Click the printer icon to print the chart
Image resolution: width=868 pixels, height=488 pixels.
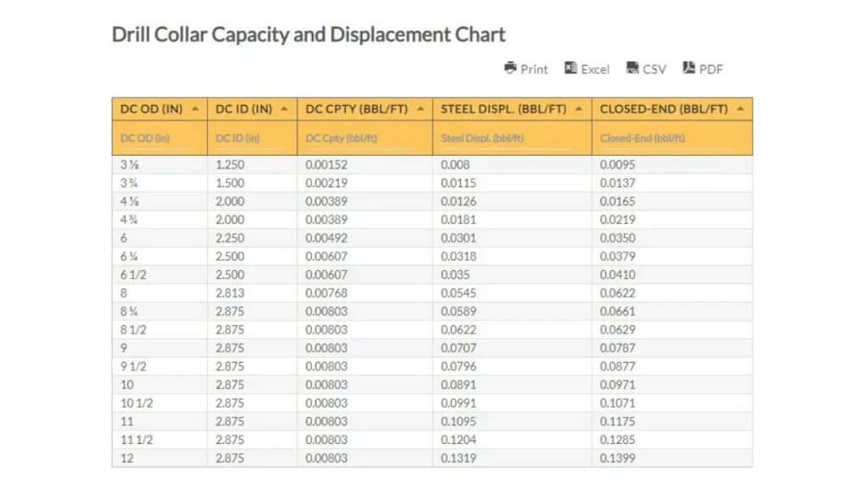pos(509,69)
